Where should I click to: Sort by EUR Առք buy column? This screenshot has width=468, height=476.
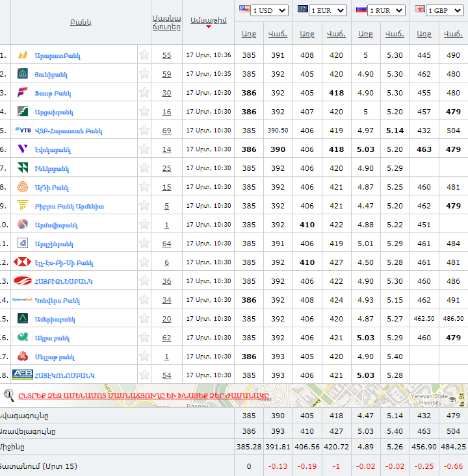(x=307, y=34)
